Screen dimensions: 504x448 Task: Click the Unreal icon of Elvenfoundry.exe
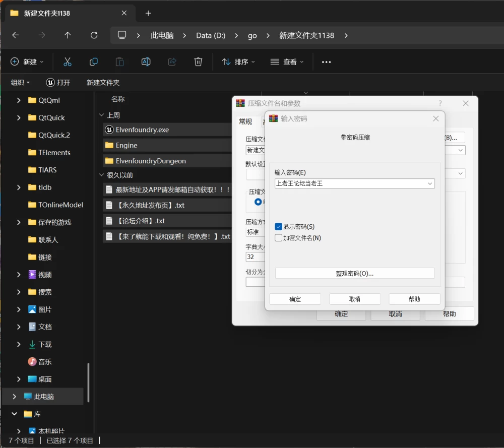click(109, 130)
